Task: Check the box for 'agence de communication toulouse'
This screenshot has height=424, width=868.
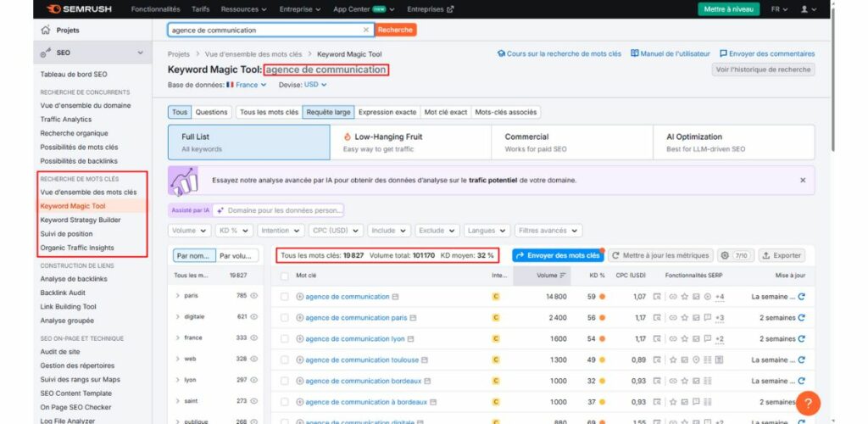Action: pos(285,360)
